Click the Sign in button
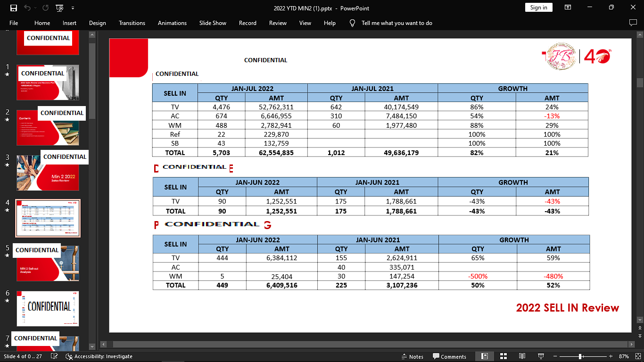This screenshot has width=644, height=362. (538, 8)
